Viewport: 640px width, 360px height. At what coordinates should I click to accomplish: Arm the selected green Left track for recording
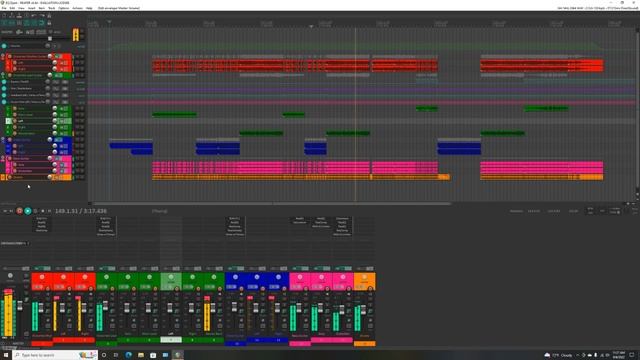pos(15,121)
